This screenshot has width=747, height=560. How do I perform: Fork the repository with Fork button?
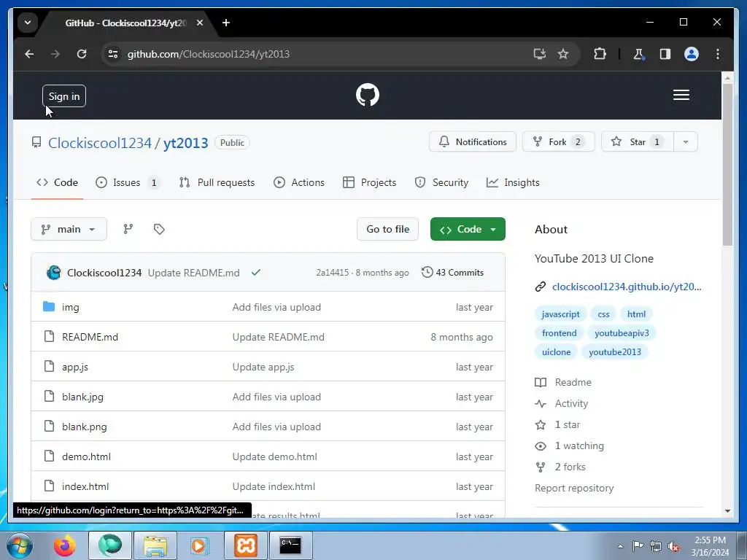point(558,142)
